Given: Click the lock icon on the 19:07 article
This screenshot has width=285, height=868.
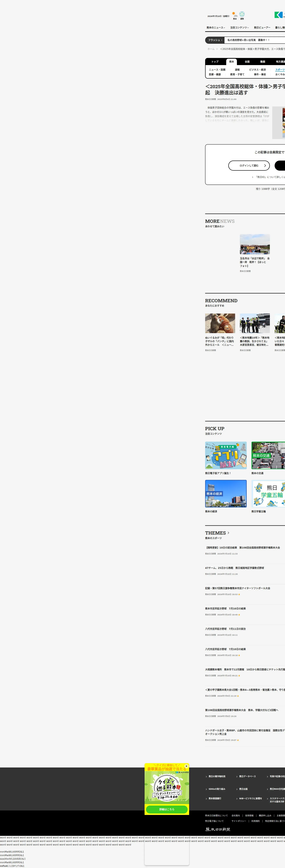Looking at the screenshot, I should (x=238, y=740).
